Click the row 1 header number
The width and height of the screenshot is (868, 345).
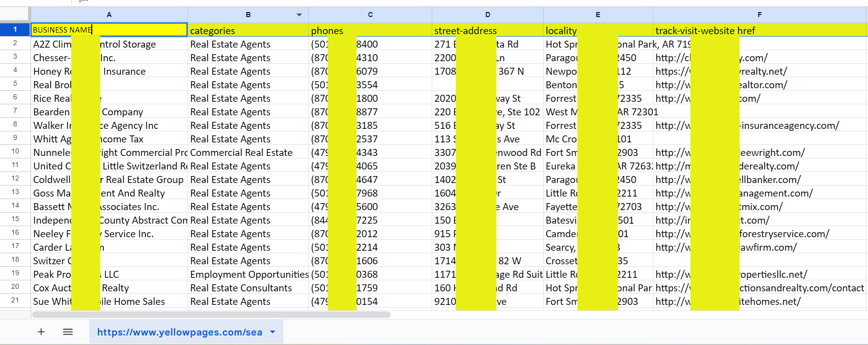pos(15,30)
